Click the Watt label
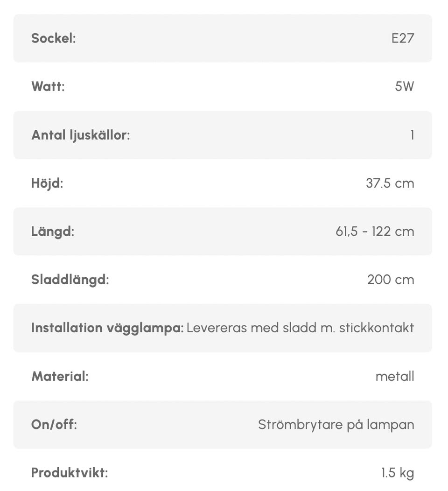Viewport: 448px width, 491px height. coord(48,86)
